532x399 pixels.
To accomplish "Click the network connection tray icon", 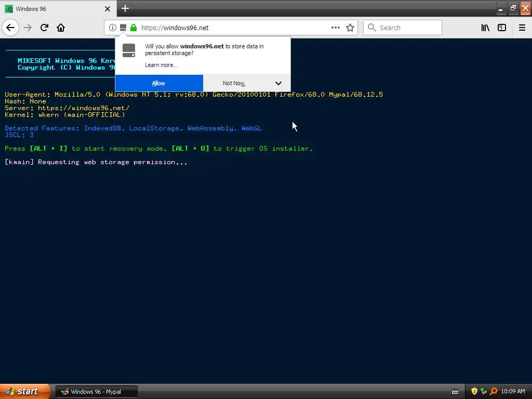I will (484, 391).
